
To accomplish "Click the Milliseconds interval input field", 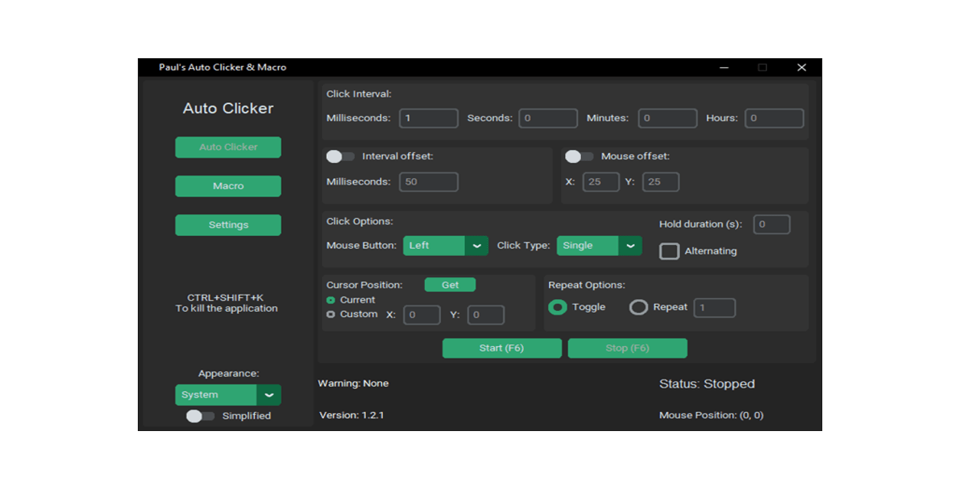I will tap(428, 118).
